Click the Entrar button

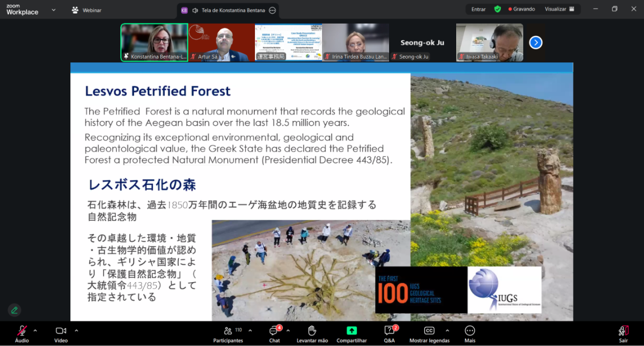point(478,9)
